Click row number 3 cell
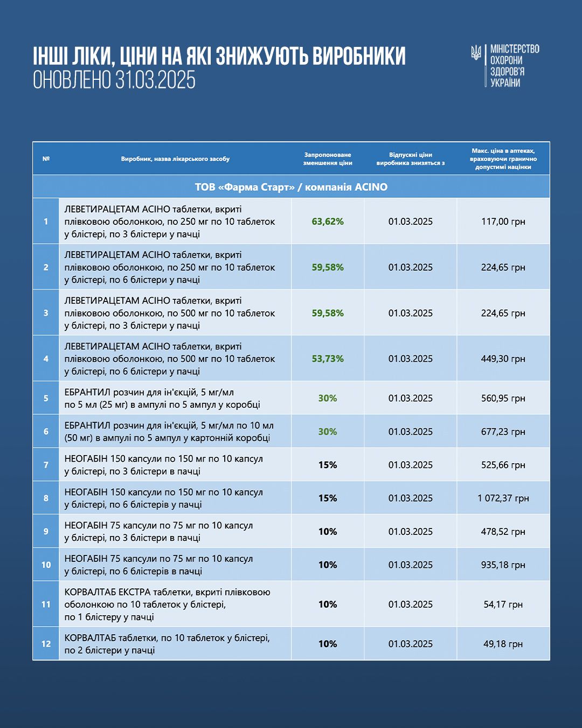The height and width of the screenshot is (728, 582). pos(46,313)
